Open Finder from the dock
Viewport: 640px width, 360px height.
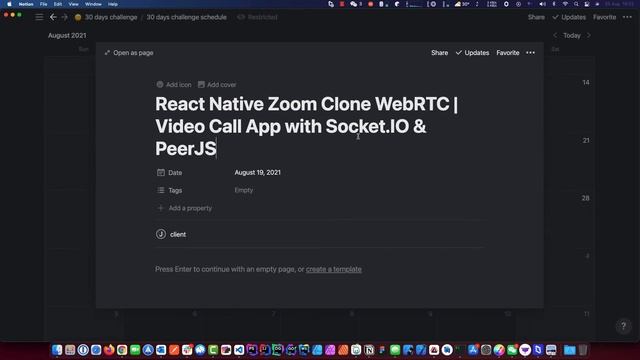[x=57, y=350]
